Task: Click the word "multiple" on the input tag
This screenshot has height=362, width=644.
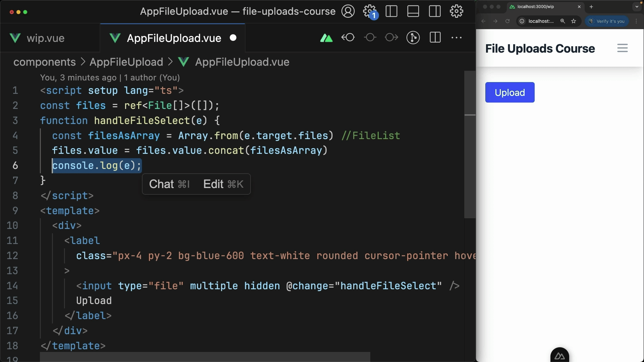Action: click(214, 286)
